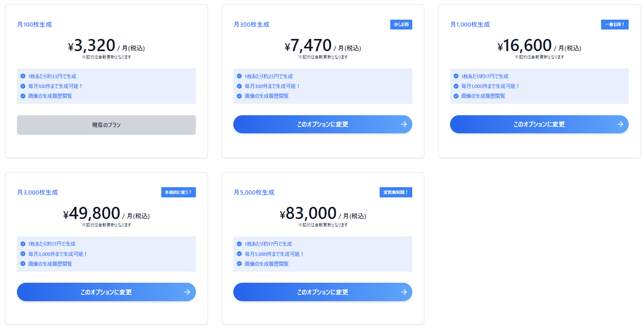Click the text 毎月3,000件まで生成可能！
Image resolution: width=644 pixels, height=335 pixels.
[x=58, y=254]
